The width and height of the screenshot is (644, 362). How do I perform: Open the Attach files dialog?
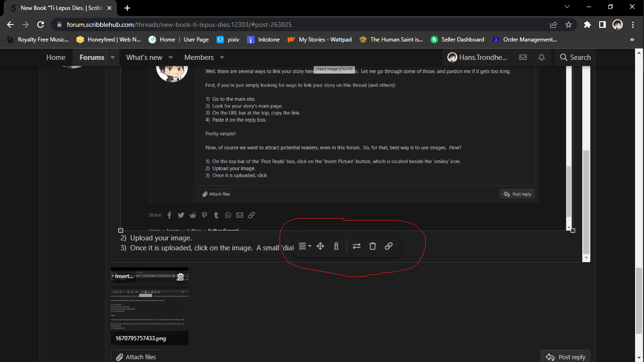tap(136, 356)
